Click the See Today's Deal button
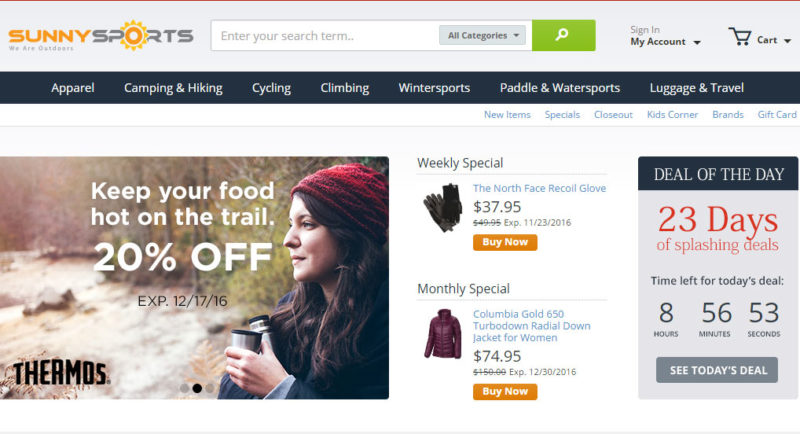Image resolution: width=800 pixels, height=434 pixels. pyautogui.click(x=717, y=370)
